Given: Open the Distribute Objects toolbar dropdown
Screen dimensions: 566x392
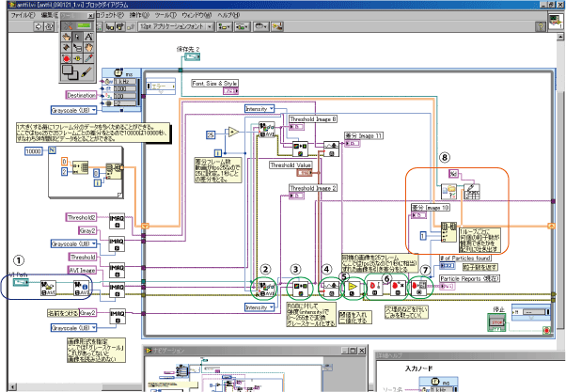Looking at the screenshot, I should (x=242, y=26).
